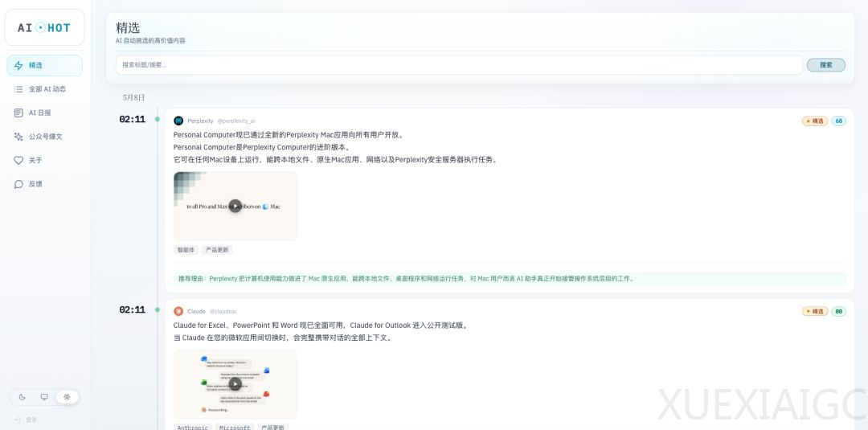The width and height of the screenshot is (868, 430).
Task: Focus the 搜索标题/摘要 search field
Action: point(459,65)
